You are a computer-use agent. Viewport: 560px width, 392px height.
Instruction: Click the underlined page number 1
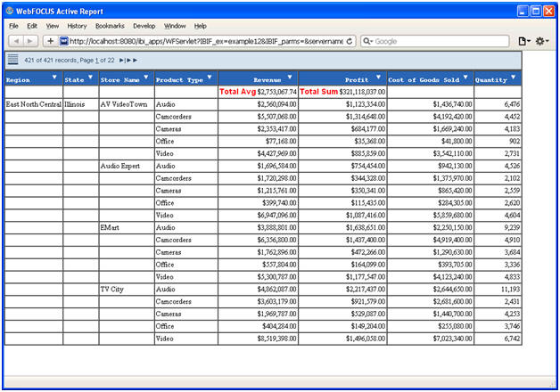coord(97,61)
